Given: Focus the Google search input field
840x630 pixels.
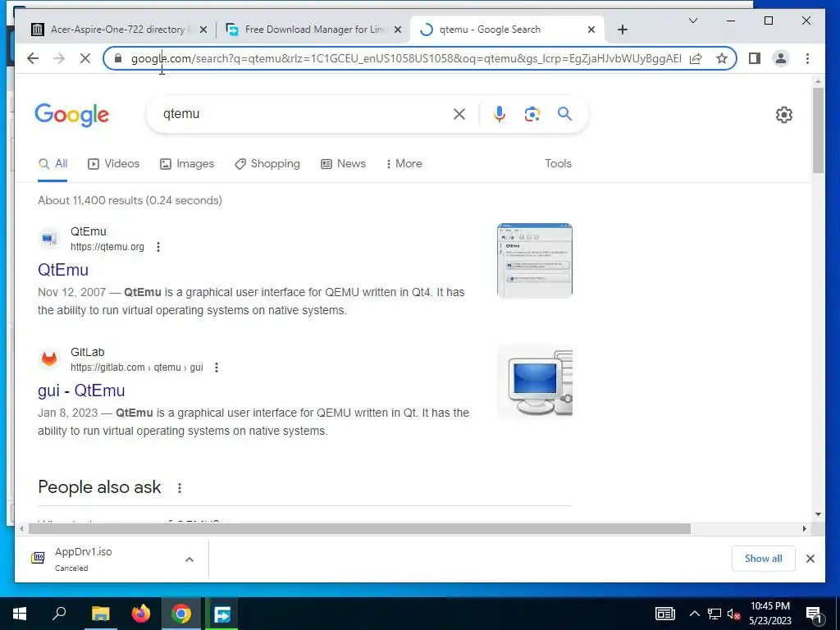Looking at the screenshot, I should tap(305, 113).
